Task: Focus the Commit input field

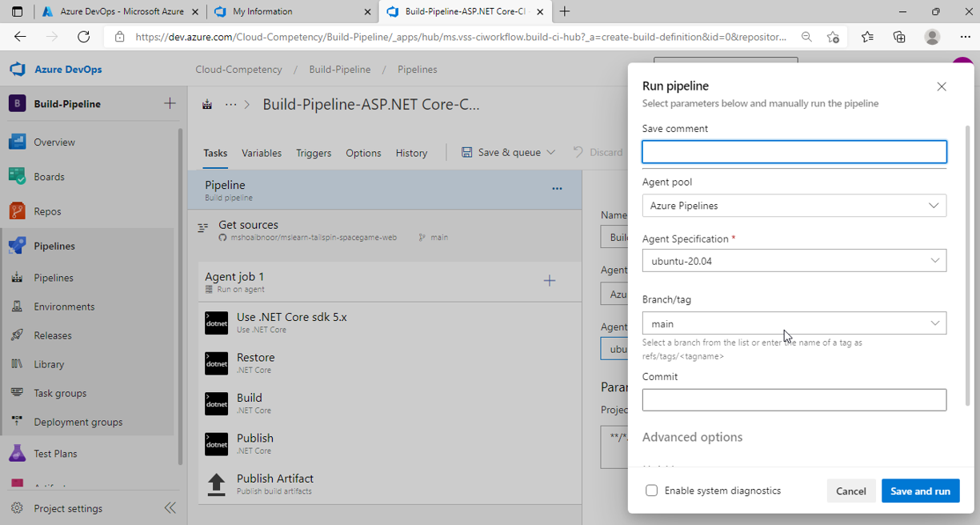Action: pos(794,400)
